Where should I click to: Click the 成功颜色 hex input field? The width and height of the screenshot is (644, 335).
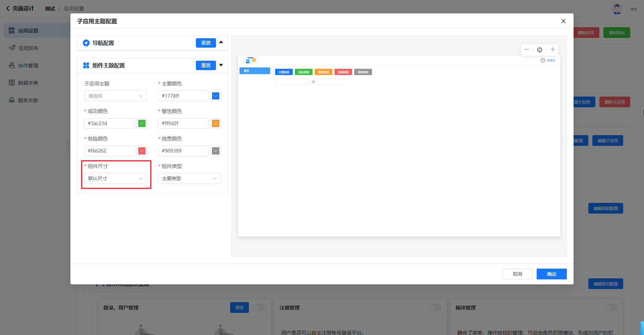pyautogui.click(x=109, y=123)
